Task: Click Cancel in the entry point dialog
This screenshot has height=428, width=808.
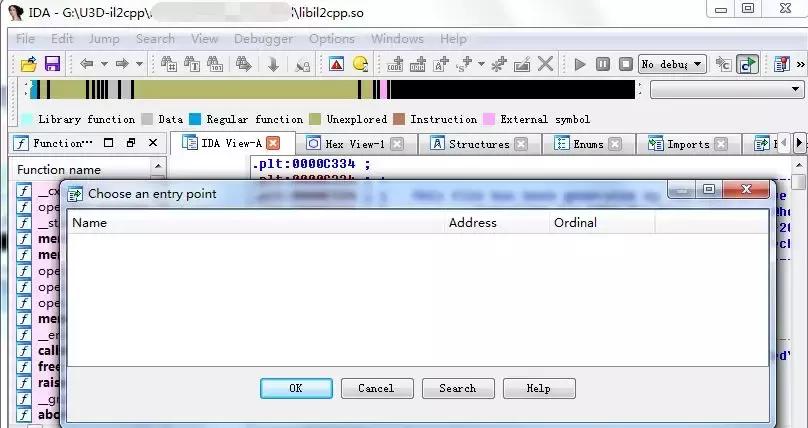Action: (x=377, y=388)
